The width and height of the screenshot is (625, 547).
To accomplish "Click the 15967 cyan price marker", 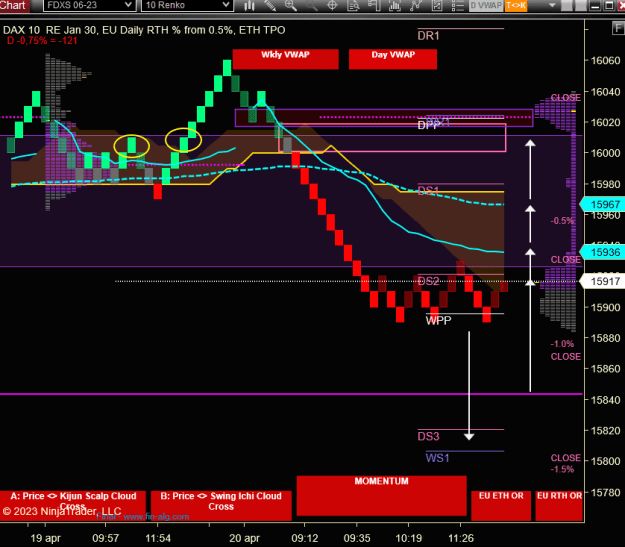I will pyautogui.click(x=602, y=205).
